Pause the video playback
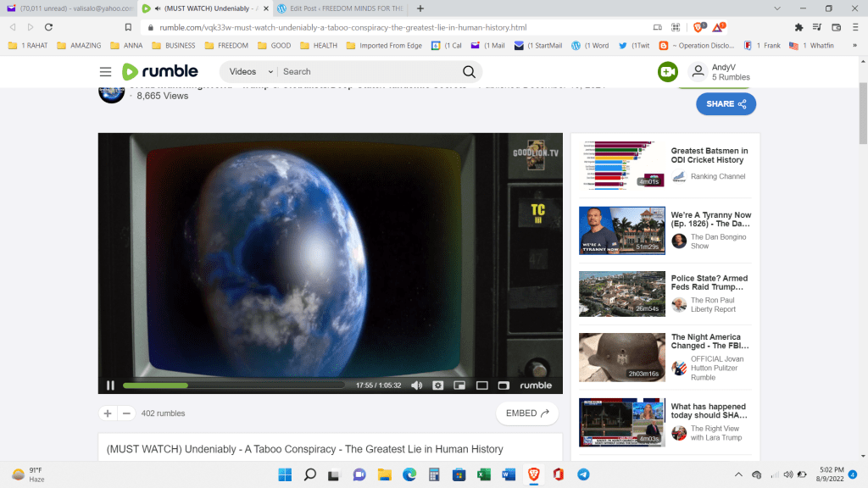This screenshot has height=488, width=868. pyautogui.click(x=110, y=385)
